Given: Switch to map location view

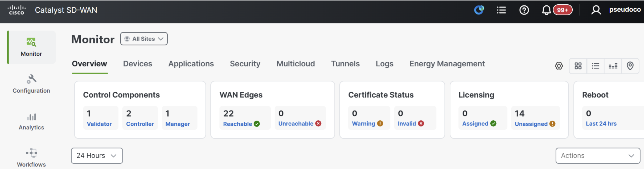Looking at the screenshot, I should (630, 66).
